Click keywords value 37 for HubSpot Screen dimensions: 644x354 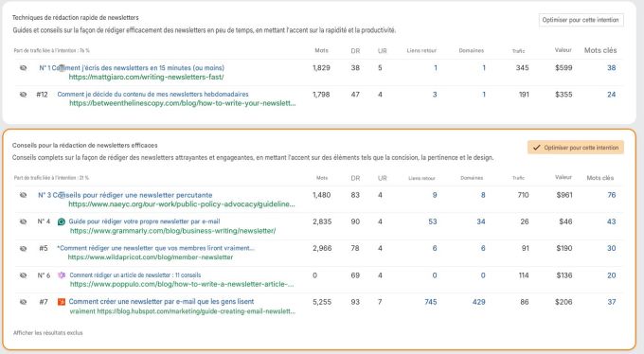[612, 302]
